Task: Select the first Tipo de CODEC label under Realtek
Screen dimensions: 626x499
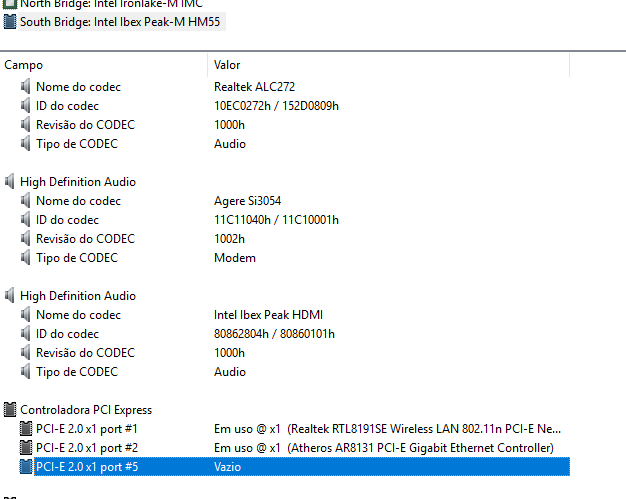Action: point(77,144)
